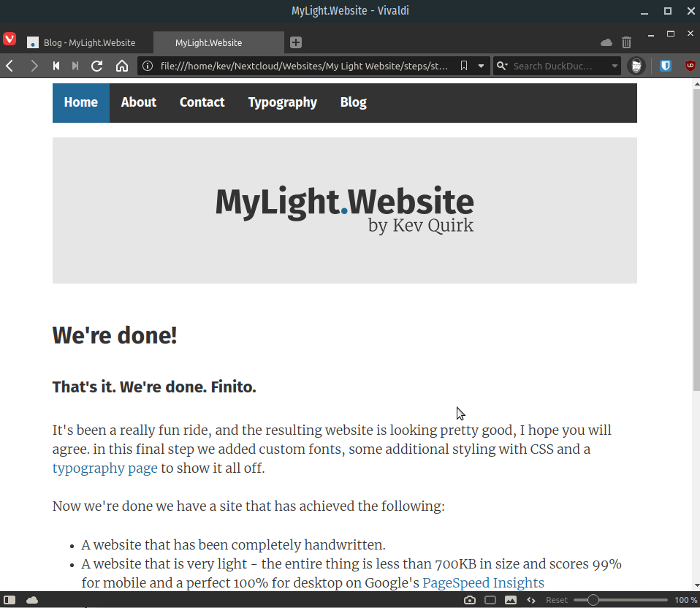This screenshot has height=608, width=700.
Task: Click the typography page link
Action: click(104, 468)
